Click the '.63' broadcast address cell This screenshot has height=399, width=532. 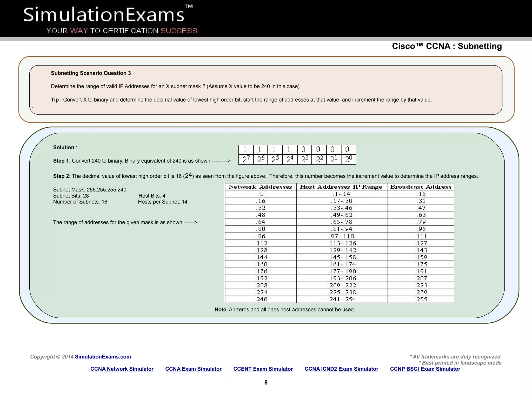pos(421,215)
